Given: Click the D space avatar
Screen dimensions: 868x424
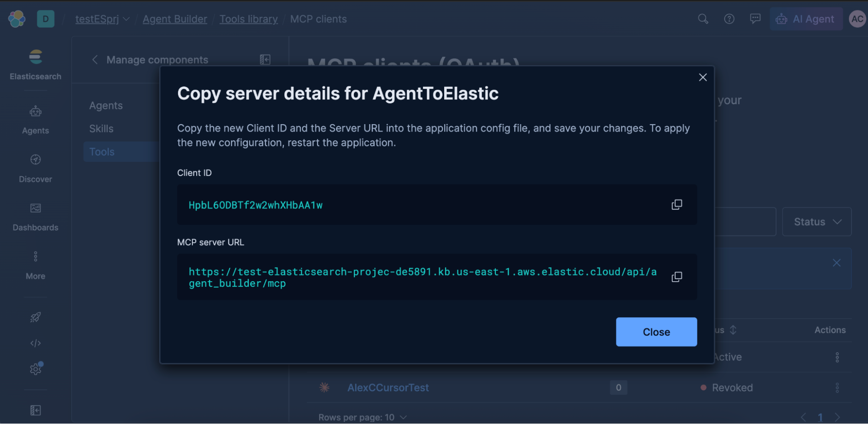Looking at the screenshot, I should tap(46, 19).
